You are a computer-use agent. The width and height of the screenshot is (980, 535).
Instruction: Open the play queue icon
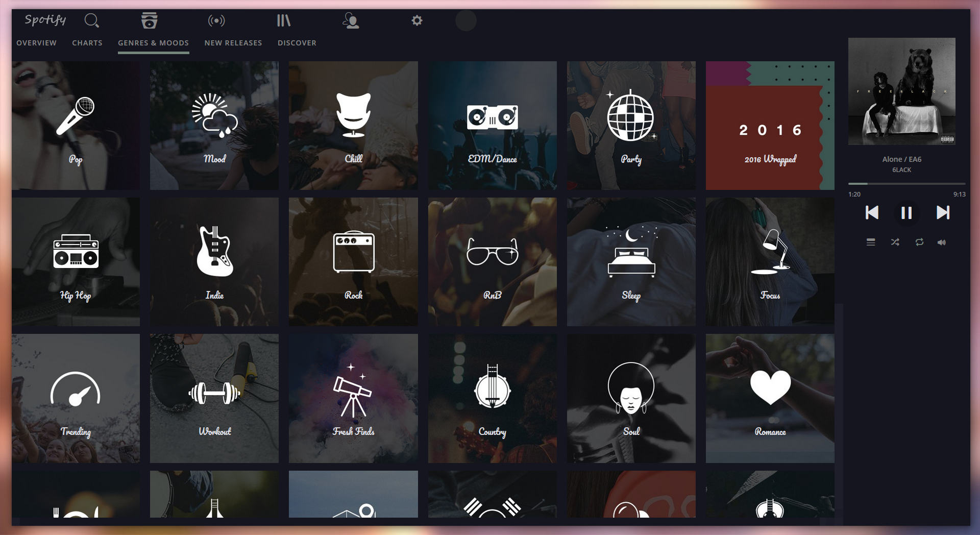pyautogui.click(x=871, y=242)
